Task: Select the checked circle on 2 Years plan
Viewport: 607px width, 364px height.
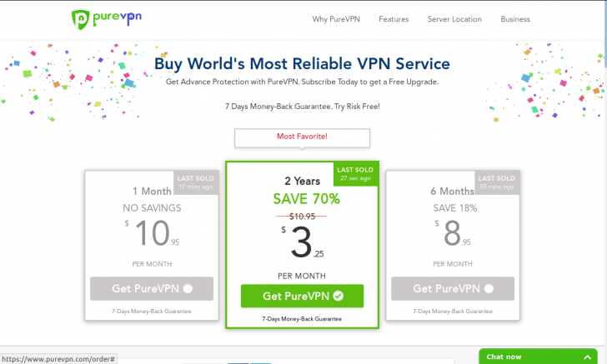Action: click(x=339, y=296)
